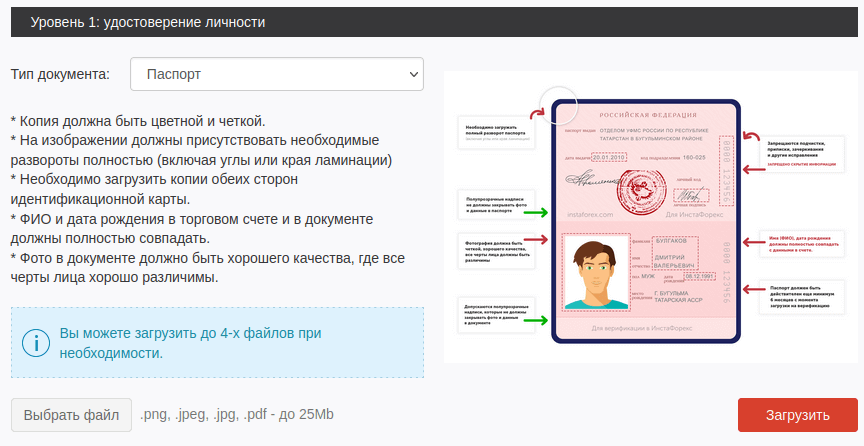Click the circle highlighting the passport corner

[559, 104]
